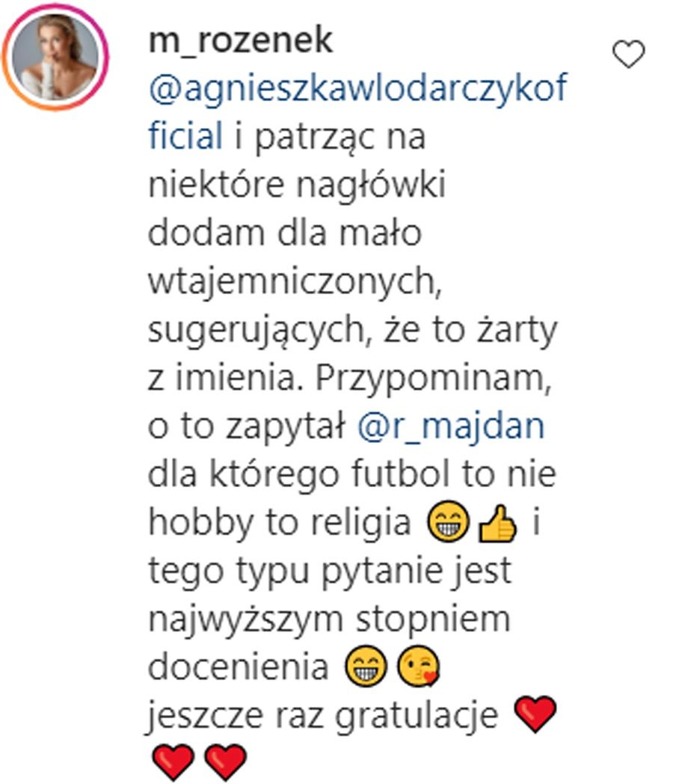Viewport: 673px width, 784px height.
Task: Open the m_rozenek username profile
Action: pyautogui.click(x=240, y=41)
